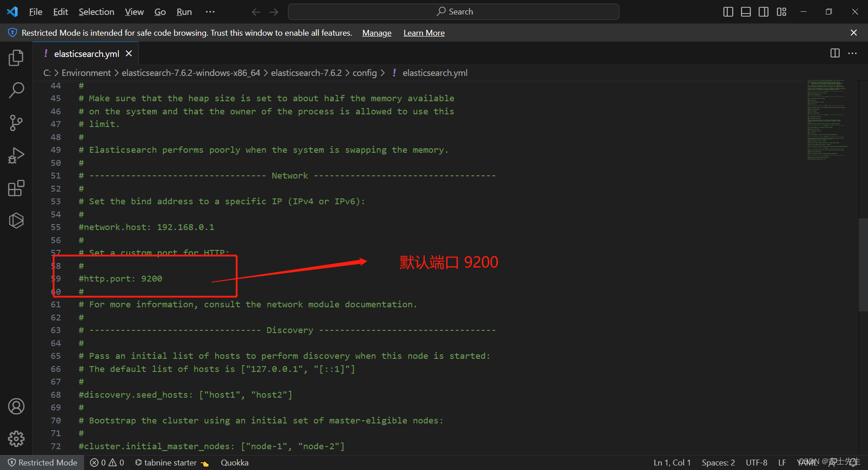The height and width of the screenshot is (470, 868).
Task: Open the Extensions view
Action: [x=16, y=188]
